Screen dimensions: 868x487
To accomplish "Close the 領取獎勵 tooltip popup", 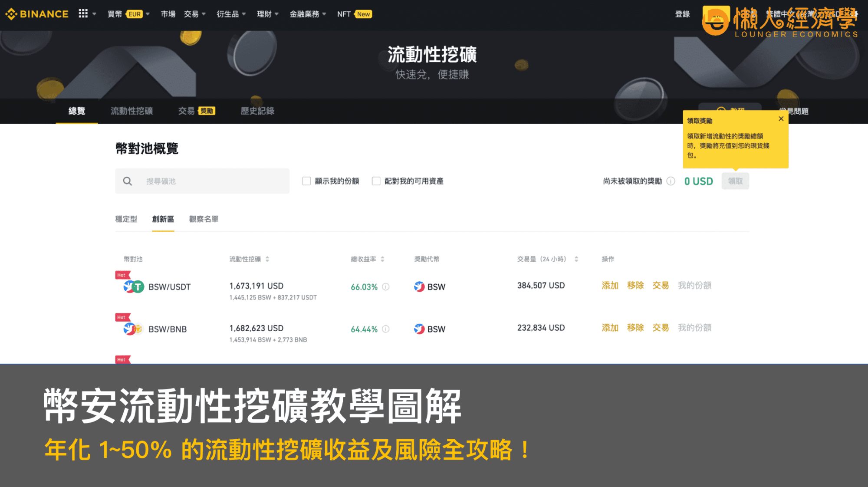I will [781, 118].
